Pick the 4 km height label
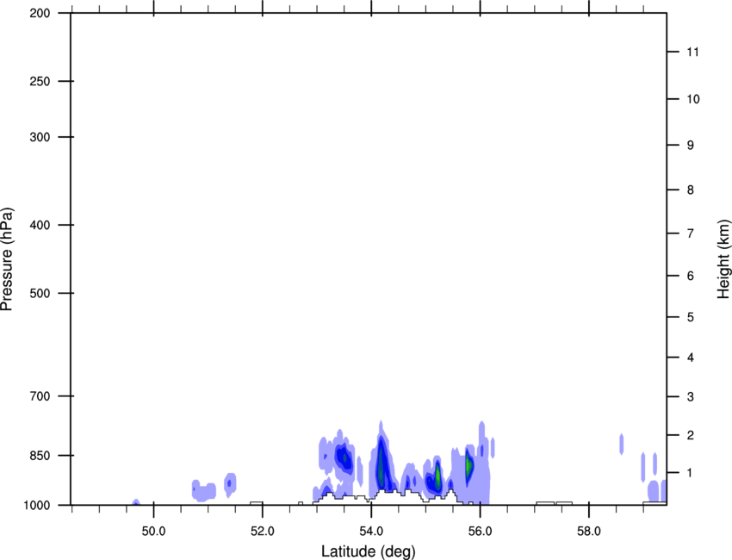The height and width of the screenshot is (560, 732). [x=691, y=358]
